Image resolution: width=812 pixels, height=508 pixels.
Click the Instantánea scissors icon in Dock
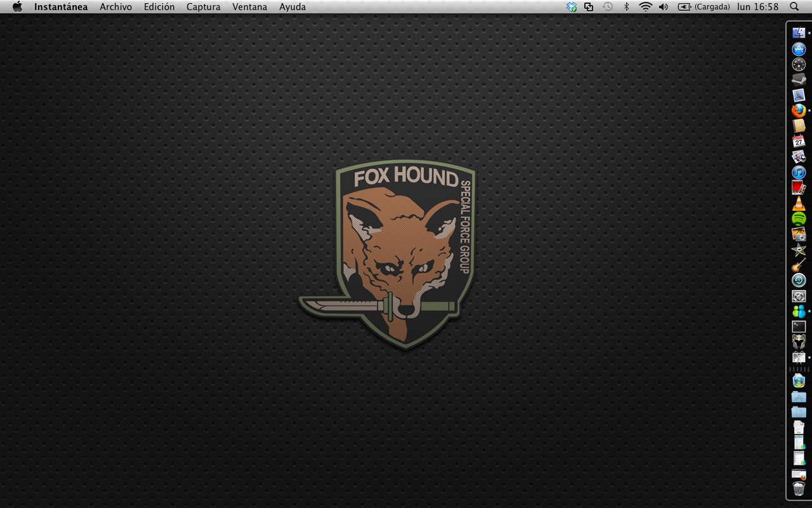799,358
